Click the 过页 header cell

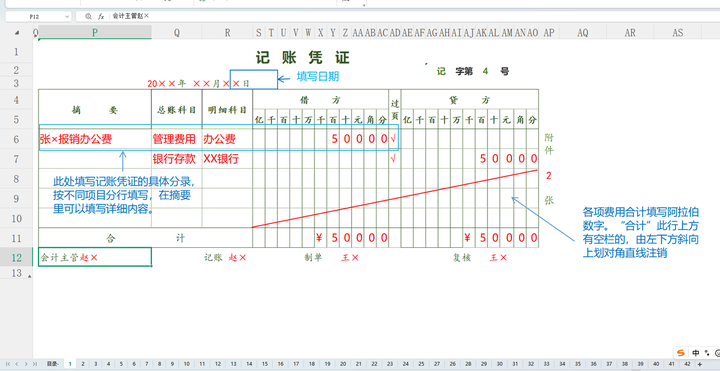pyautogui.click(x=394, y=109)
